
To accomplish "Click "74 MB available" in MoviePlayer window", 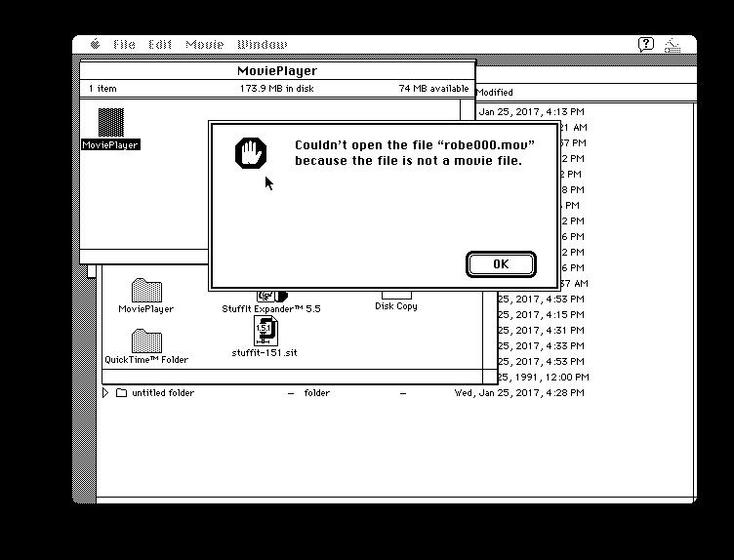I will click(433, 89).
